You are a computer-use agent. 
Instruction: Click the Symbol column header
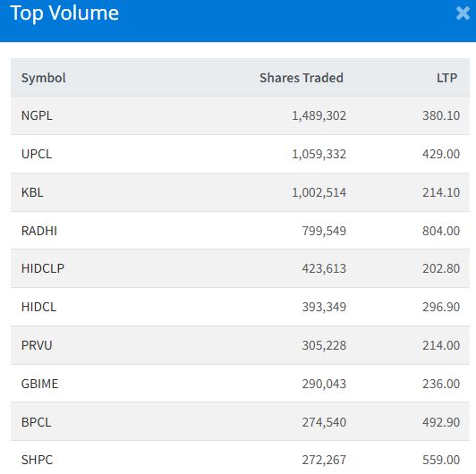tap(44, 78)
